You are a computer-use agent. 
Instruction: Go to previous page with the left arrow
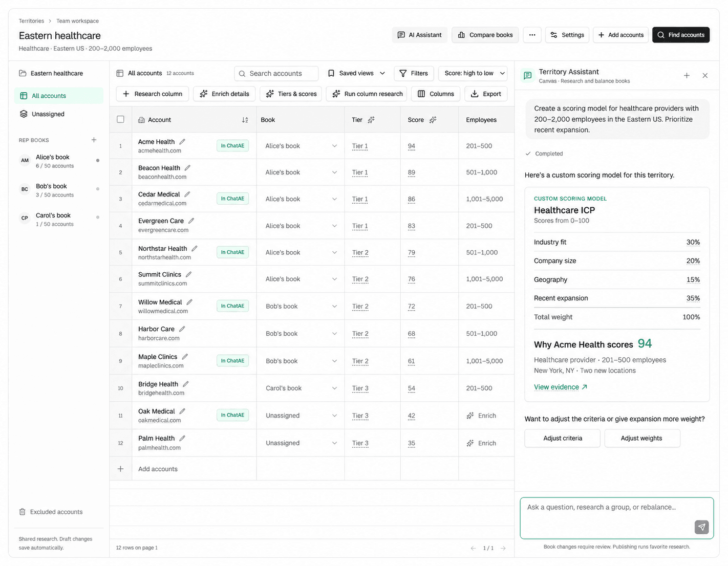[473, 548]
